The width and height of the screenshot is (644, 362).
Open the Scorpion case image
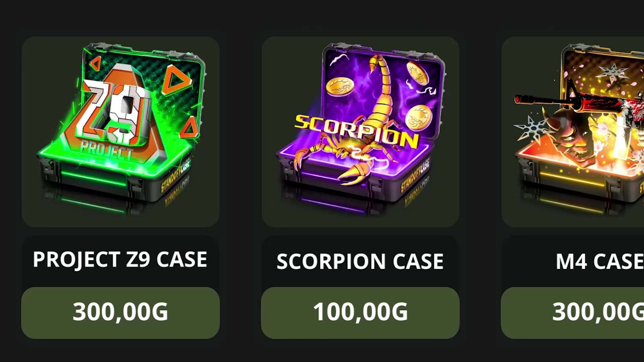pyautogui.click(x=360, y=132)
